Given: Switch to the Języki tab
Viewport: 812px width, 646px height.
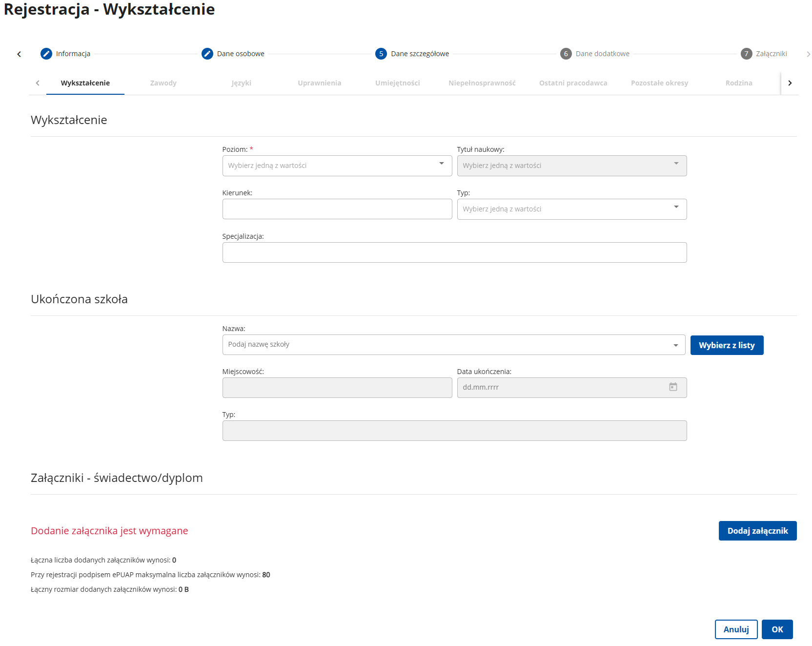Looking at the screenshot, I should (x=242, y=83).
